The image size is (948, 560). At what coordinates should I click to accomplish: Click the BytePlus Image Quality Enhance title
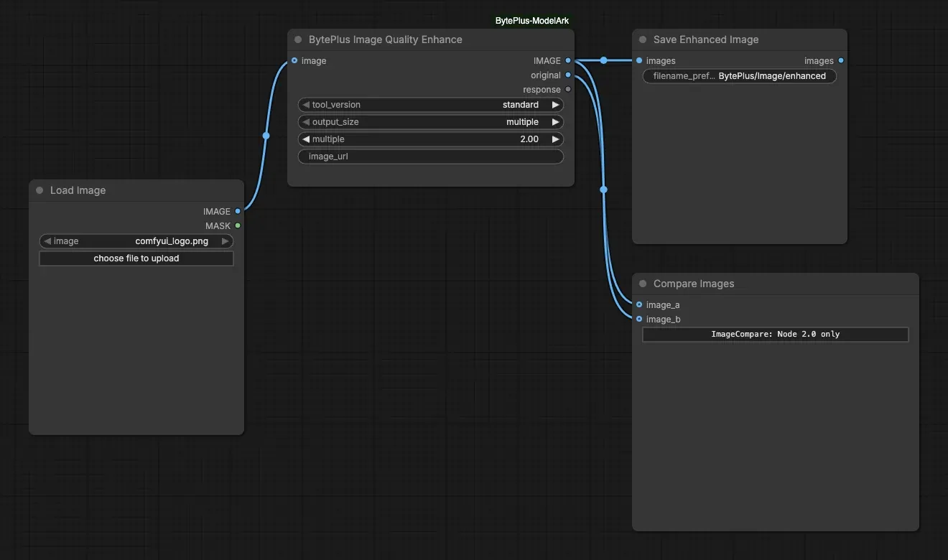click(386, 39)
